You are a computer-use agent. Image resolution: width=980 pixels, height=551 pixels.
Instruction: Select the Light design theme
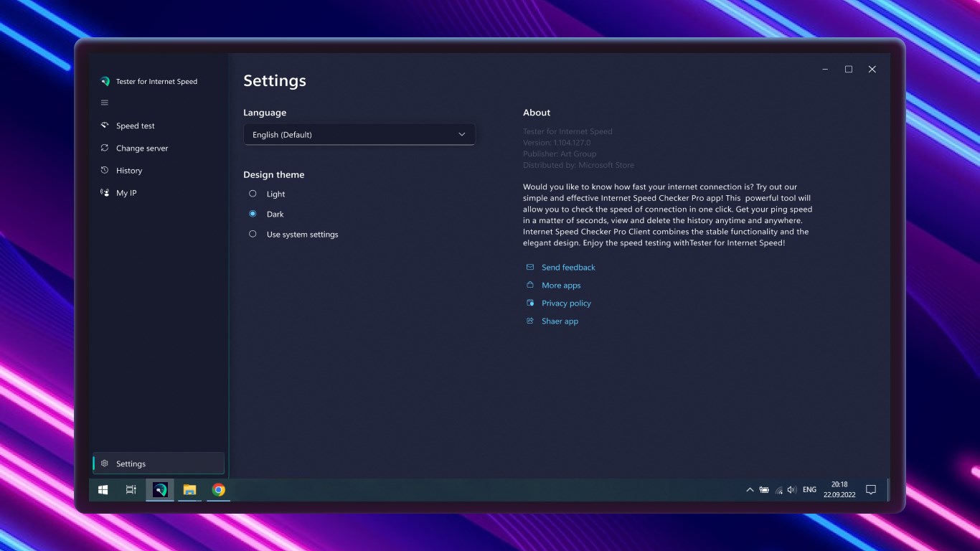pos(253,194)
